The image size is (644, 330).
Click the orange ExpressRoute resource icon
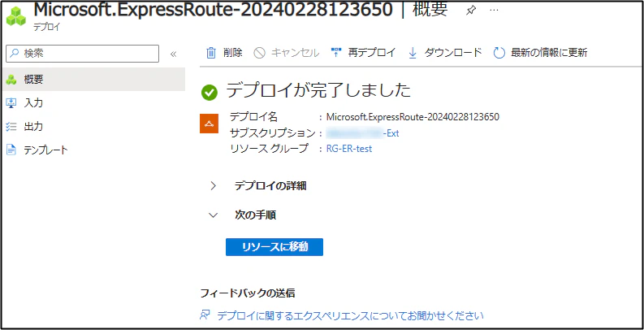tap(209, 124)
